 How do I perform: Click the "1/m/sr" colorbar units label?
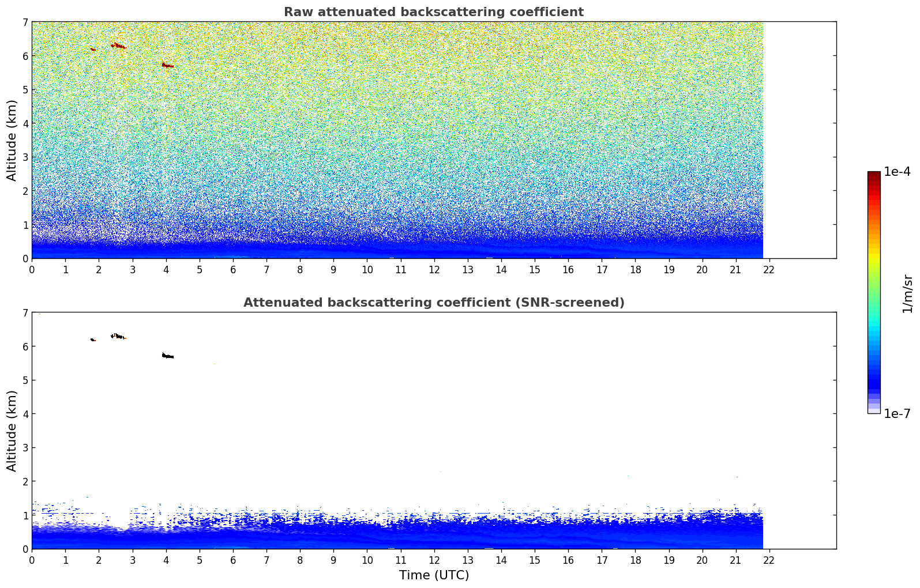tap(907, 293)
